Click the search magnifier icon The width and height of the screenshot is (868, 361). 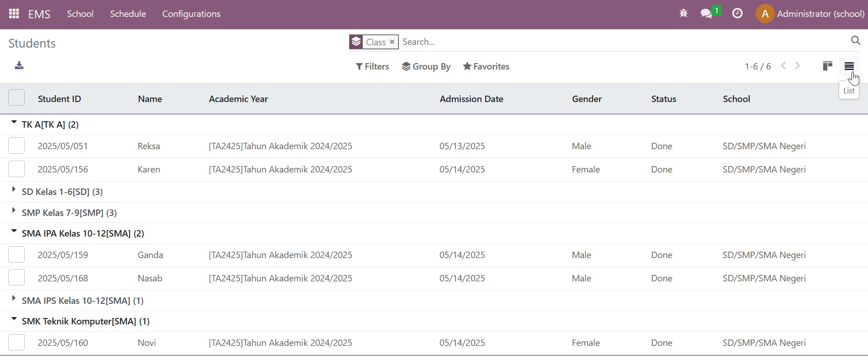(856, 41)
